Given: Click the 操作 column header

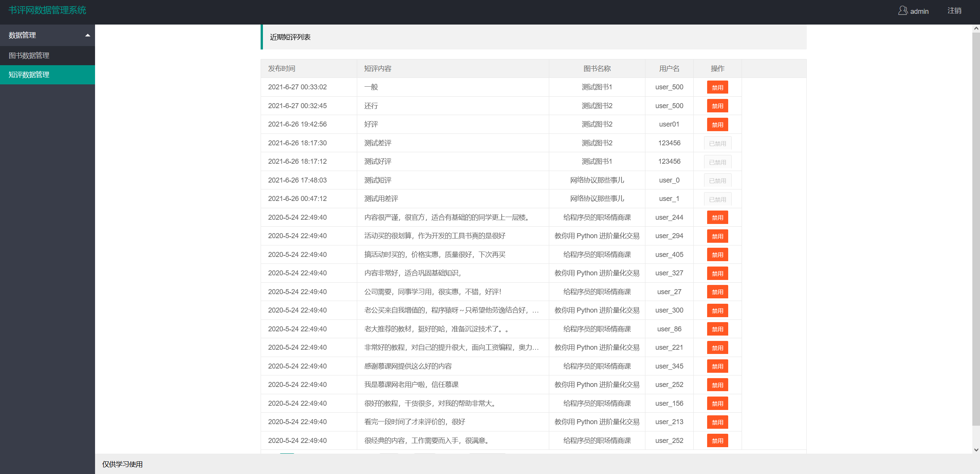Looking at the screenshot, I should [x=717, y=69].
